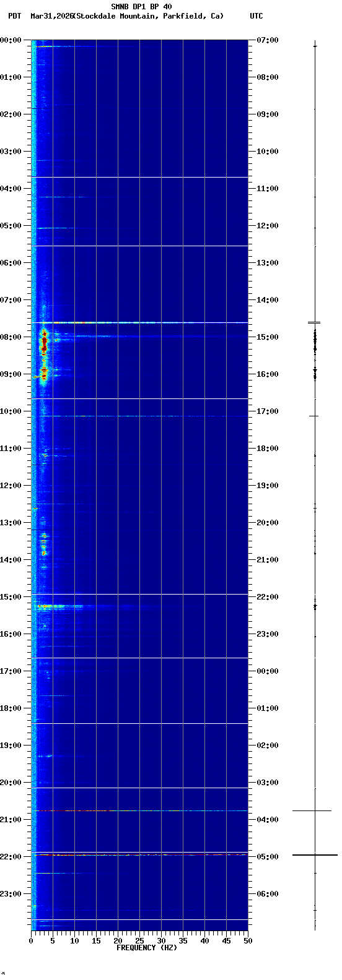
Task: Click the '15' frequency axis tick label
Action: point(96,941)
